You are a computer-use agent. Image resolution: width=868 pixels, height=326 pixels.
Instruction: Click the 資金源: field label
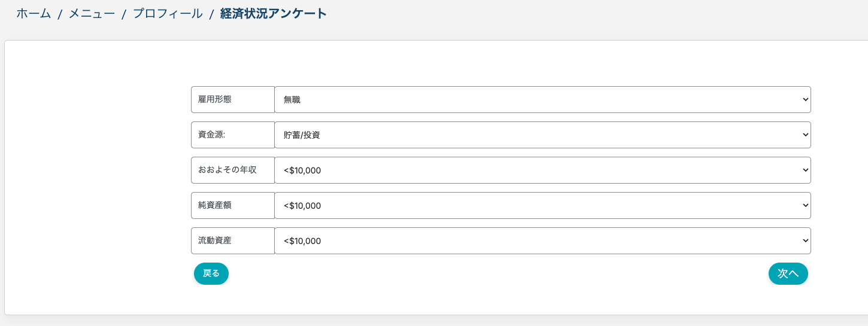pyautogui.click(x=232, y=135)
